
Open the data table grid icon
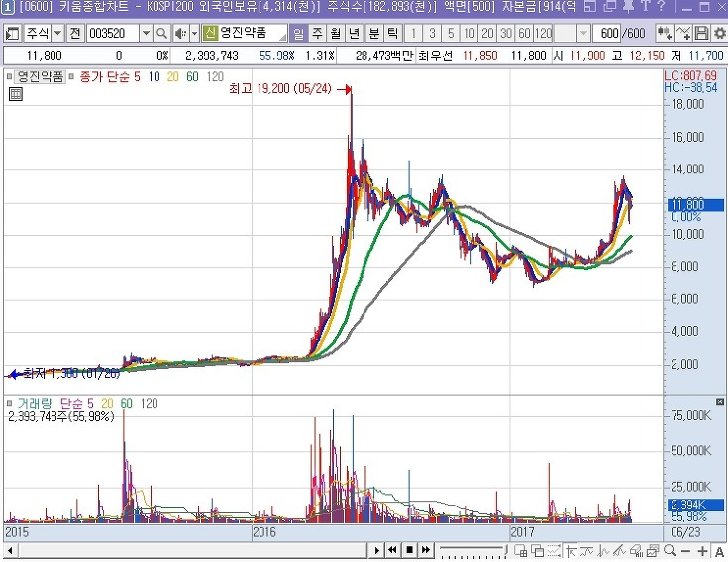click(16, 94)
